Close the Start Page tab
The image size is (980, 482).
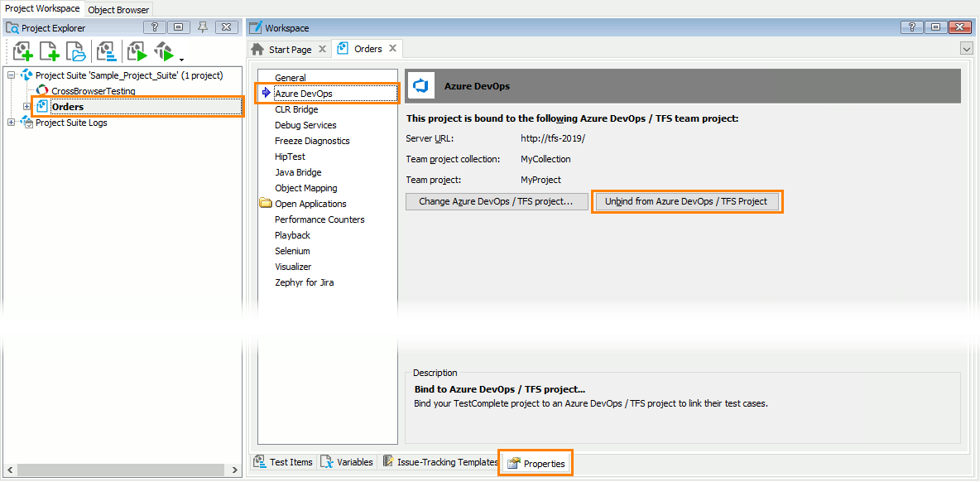point(322,49)
